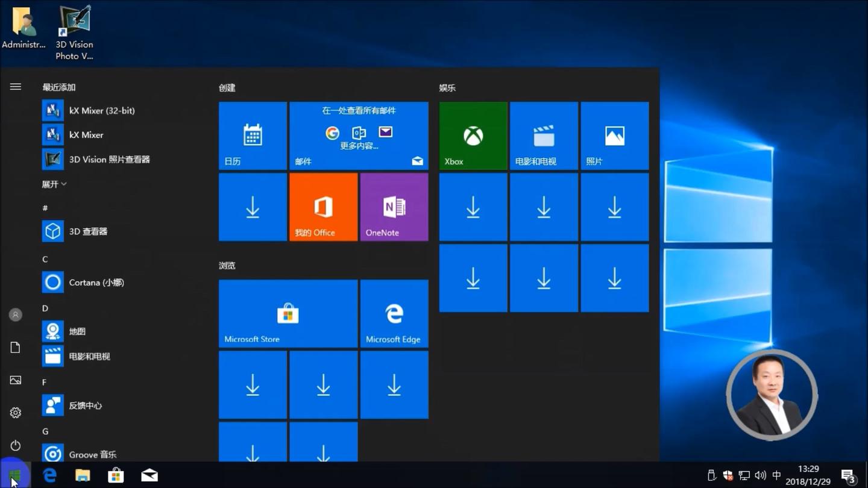Open Mail from the taskbar
Image resolution: width=868 pixels, height=488 pixels.
149,475
